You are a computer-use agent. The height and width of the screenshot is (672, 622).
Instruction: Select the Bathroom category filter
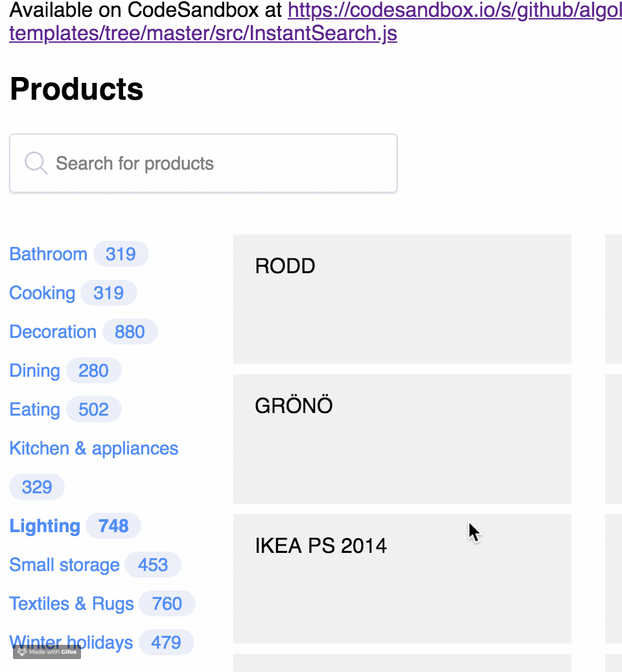(48, 254)
